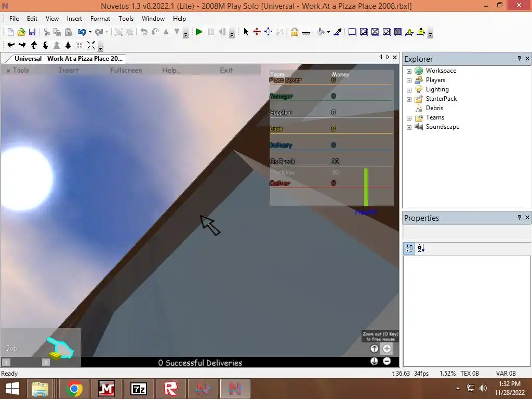Image resolution: width=532 pixels, height=399 pixels.
Task: Select the Motor tool icon
Action: click(x=421, y=32)
